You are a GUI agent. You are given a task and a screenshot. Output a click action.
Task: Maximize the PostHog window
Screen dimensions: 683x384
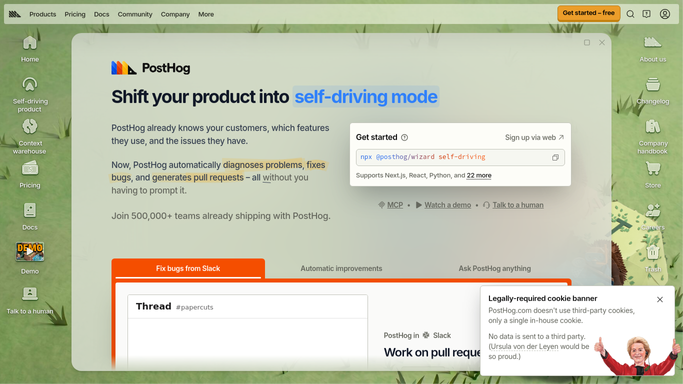point(587,43)
